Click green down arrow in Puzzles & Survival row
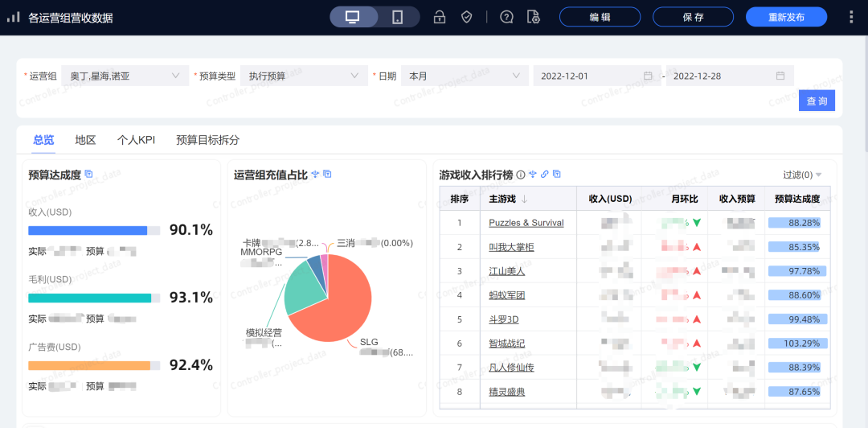868x428 pixels. pos(697,223)
